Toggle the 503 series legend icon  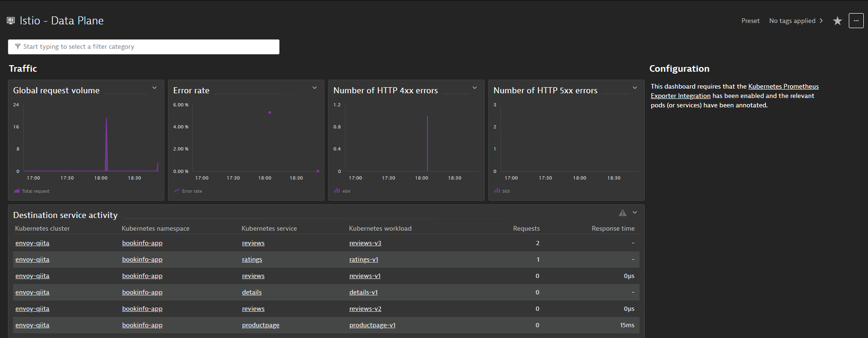pyautogui.click(x=497, y=191)
